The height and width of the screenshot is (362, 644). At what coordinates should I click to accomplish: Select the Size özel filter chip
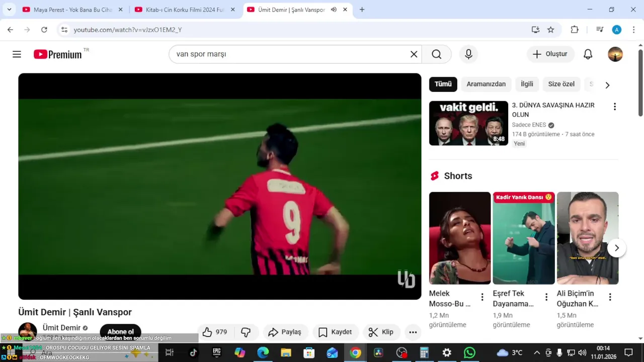(561, 84)
